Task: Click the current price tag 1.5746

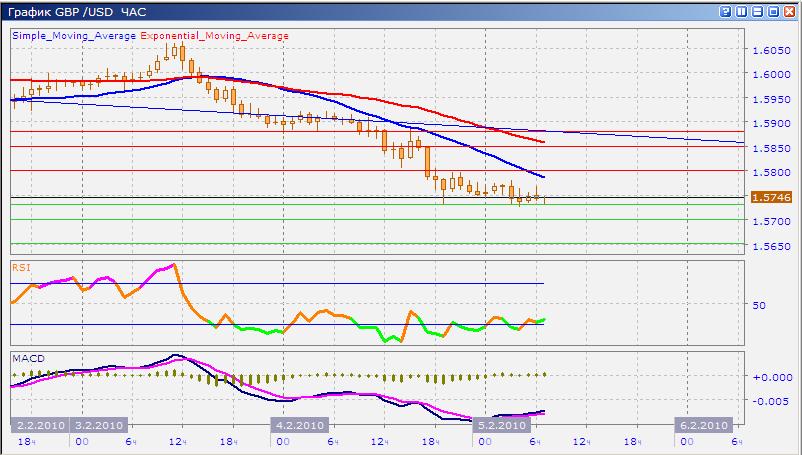Action: pyautogui.click(x=771, y=198)
